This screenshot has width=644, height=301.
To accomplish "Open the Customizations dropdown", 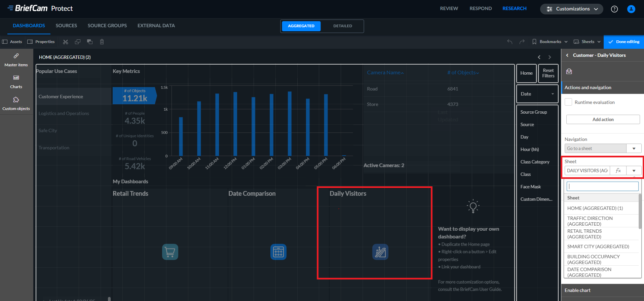I will 572,9.
